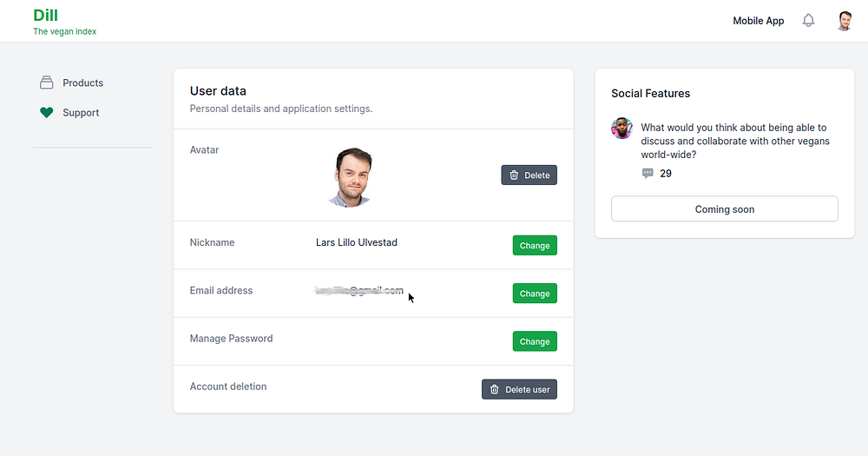Click the large profile avatar photo
Viewport: 868px width, 456px height.
pyautogui.click(x=351, y=176)
